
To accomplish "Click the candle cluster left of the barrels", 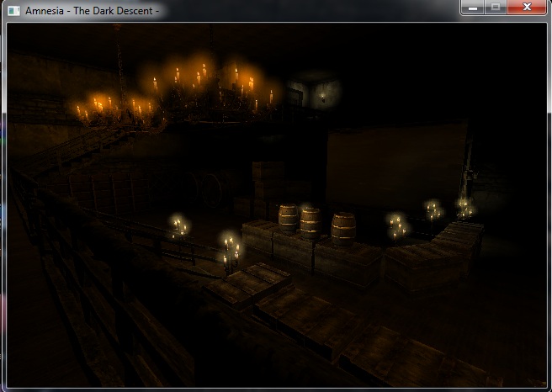I will pos(179,225).
